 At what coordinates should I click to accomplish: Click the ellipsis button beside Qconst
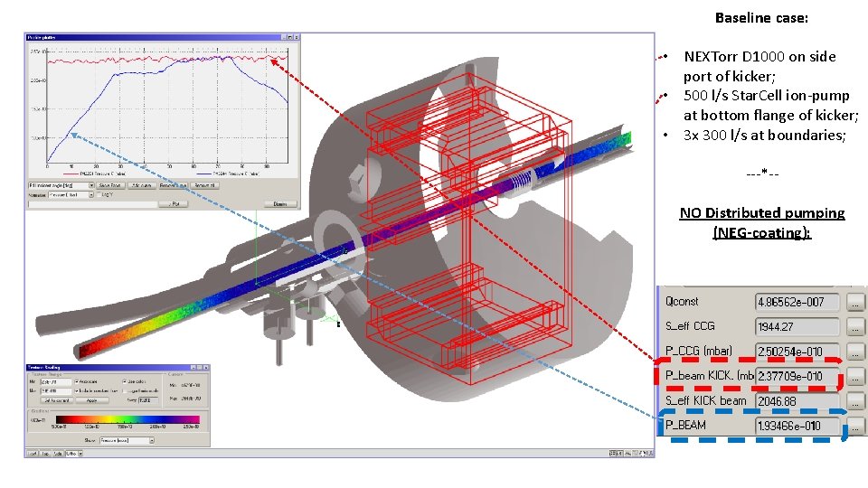855,302
